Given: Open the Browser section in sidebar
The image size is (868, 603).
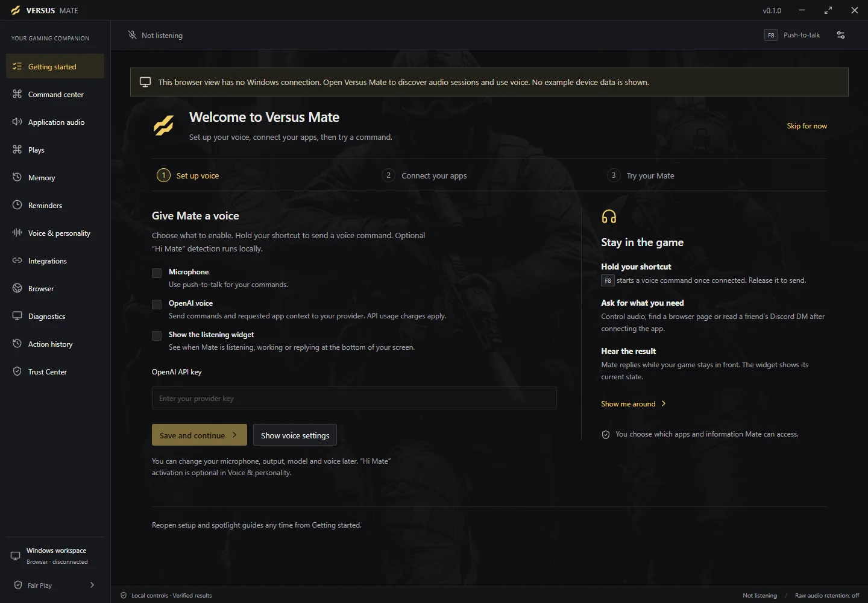Looking at the screenshot, I should tap(55, 288).
